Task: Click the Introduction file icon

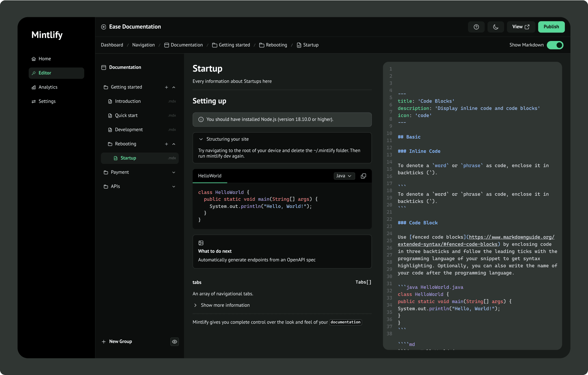Action: point(110,101)
